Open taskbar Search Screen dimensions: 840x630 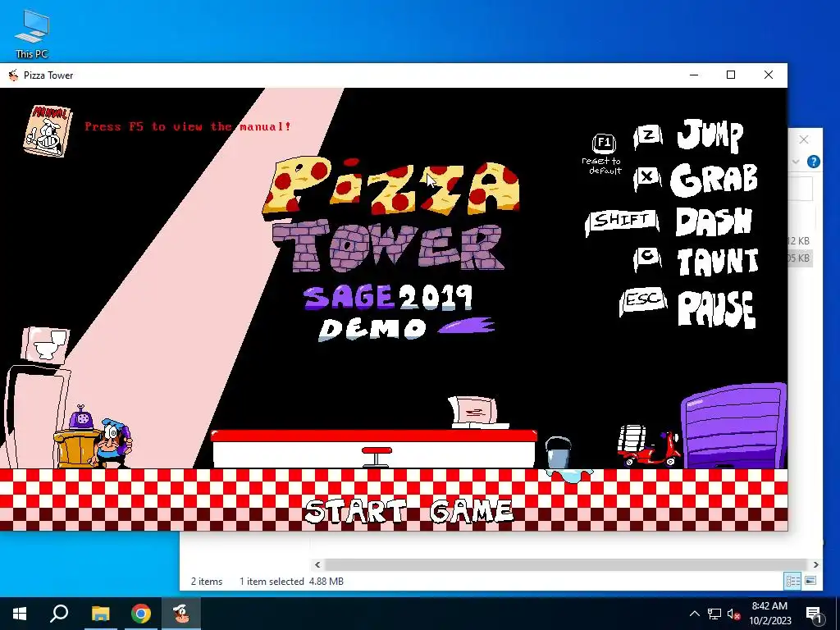[59, 614]
